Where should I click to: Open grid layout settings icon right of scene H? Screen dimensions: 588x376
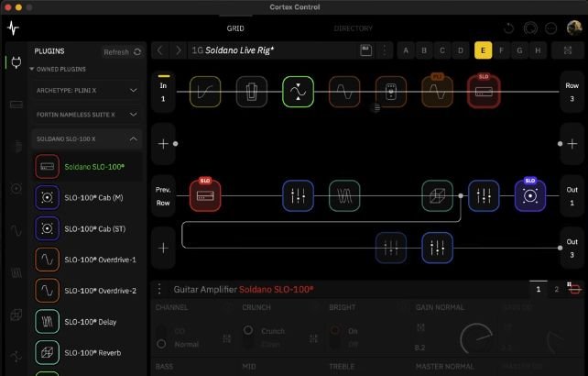pyautogui.click(x=568, y=50)
